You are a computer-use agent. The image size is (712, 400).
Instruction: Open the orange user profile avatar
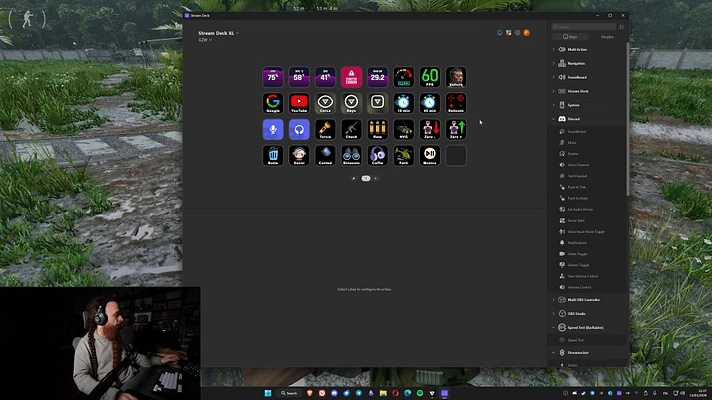click(x=526, y=33)
